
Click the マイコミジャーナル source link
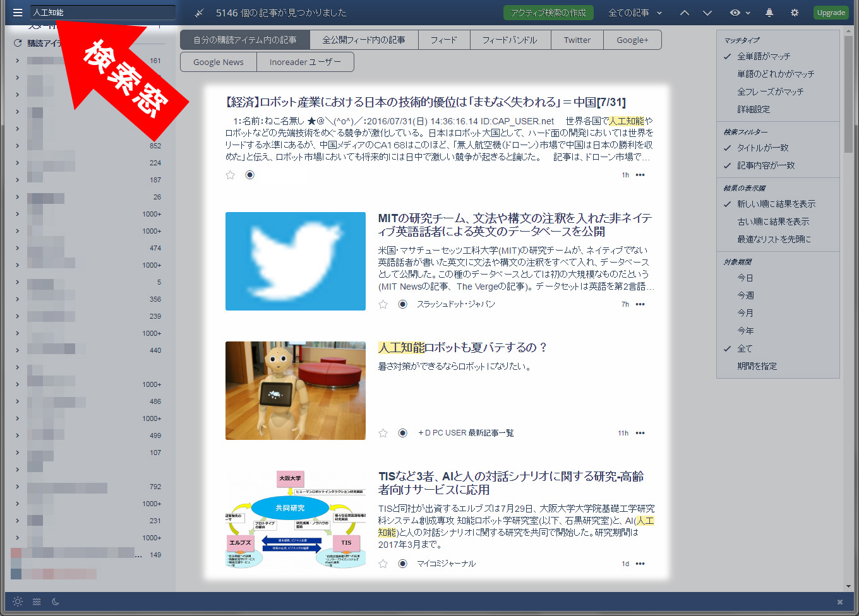447,564
